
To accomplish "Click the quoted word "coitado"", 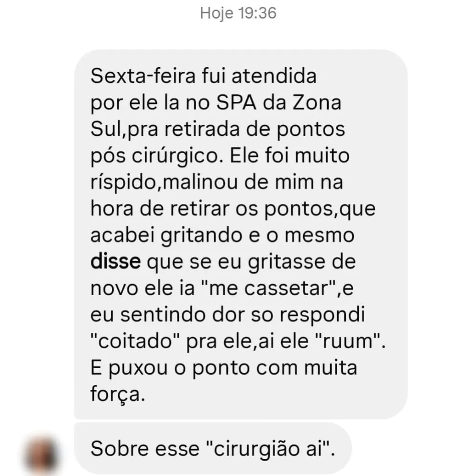I will pos(135,341).
